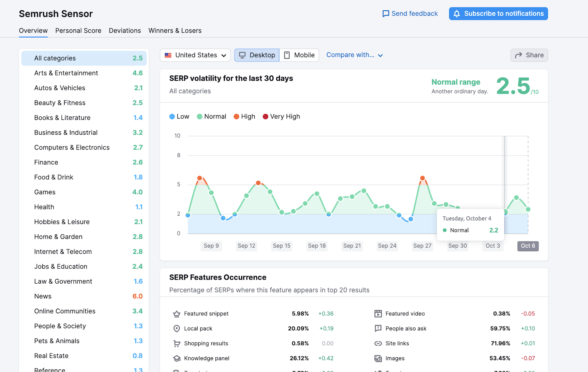Select Business & Industrial category
The image size is (588, 372).
tap(84, 132)
